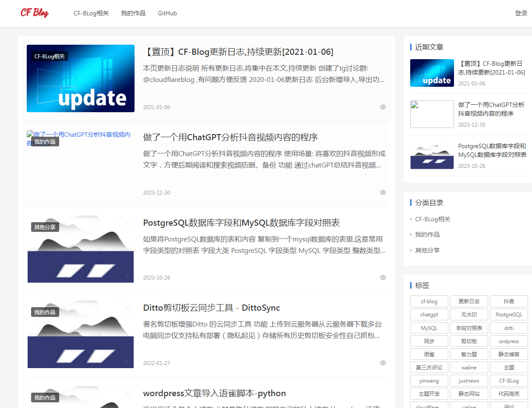Expand the 其他分享 category in the sidebar list
This screenshot has height=408, width=532.
click(427, 250)
